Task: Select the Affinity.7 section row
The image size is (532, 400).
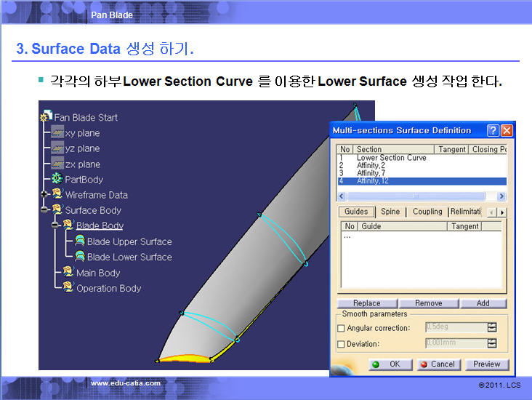Action: click(x=371, y=173)
